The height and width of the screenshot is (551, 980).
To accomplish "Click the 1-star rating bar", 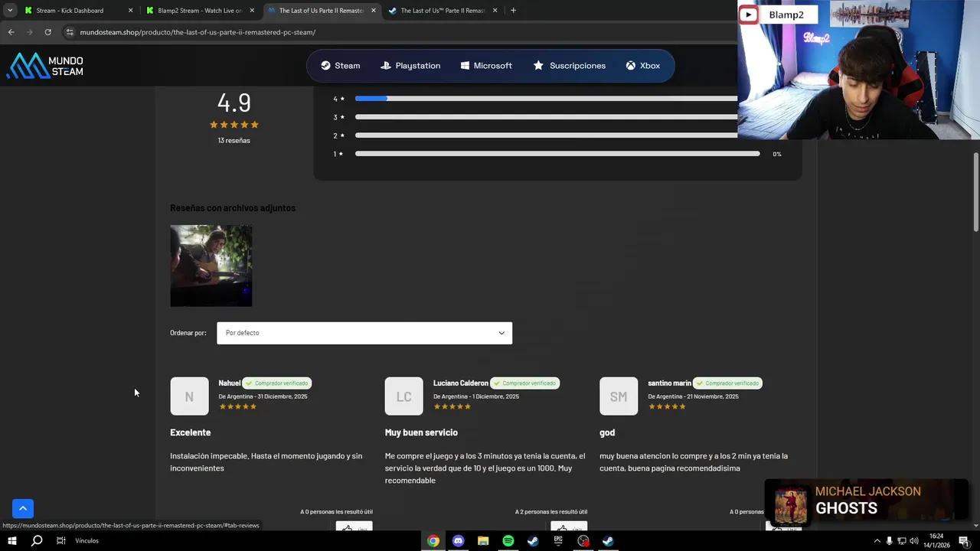I will point(557,154).
